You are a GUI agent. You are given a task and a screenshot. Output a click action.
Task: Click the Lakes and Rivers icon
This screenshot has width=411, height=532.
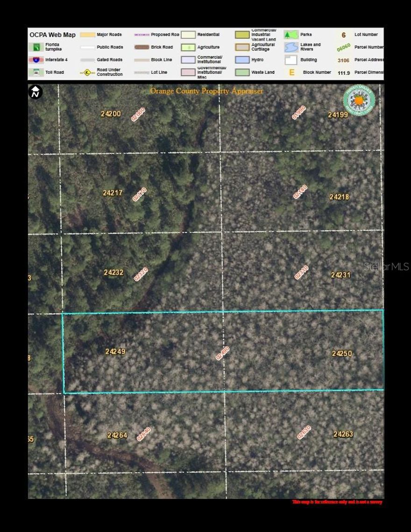[291, 47]
